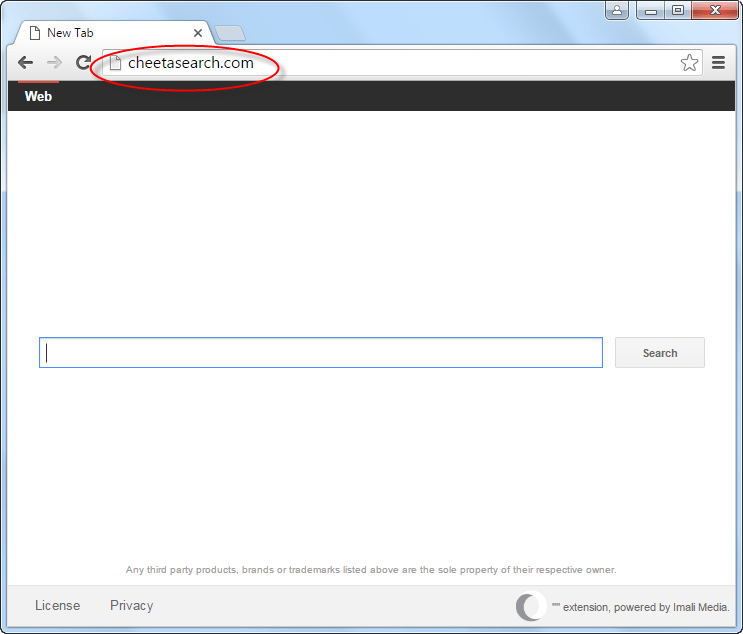This screenshot has height=634, width=743.
Task: Minimize the browser window
Action: [651, 10]
